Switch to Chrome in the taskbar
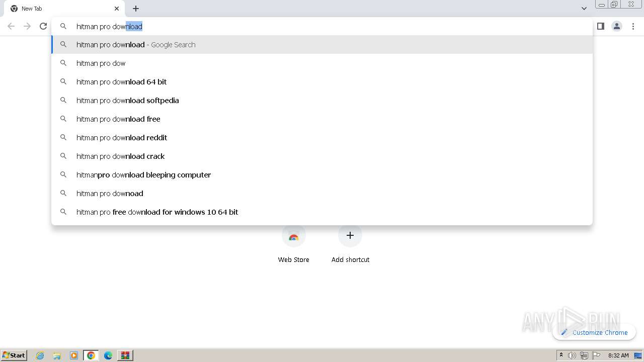Viewport: 644px width, 362px height. [x=91, y=355]
